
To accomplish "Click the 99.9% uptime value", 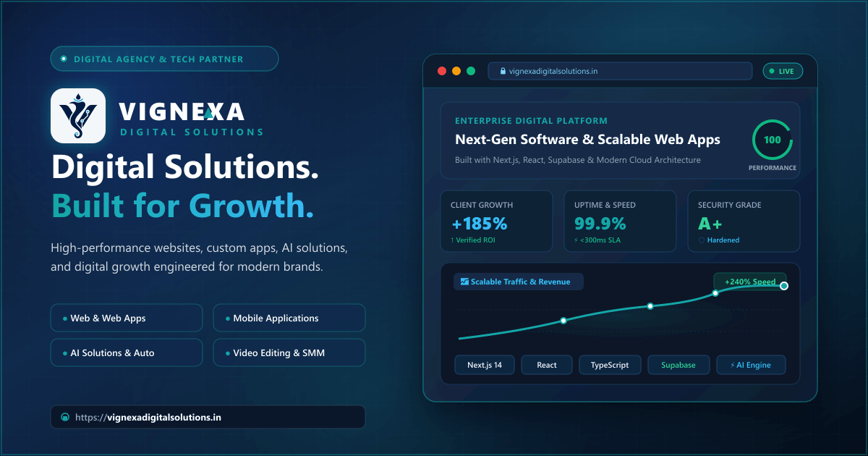I will (601, 224).
